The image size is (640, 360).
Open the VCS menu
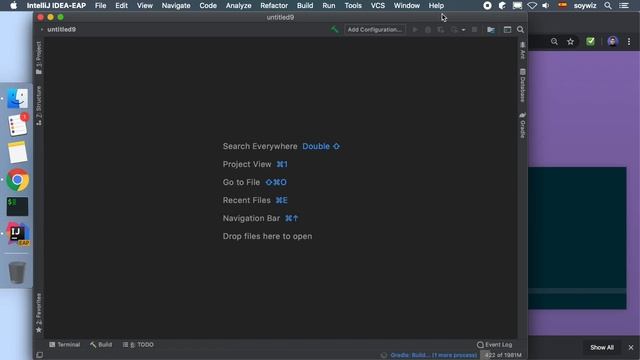pyautogui.click(x=378, y=6)
